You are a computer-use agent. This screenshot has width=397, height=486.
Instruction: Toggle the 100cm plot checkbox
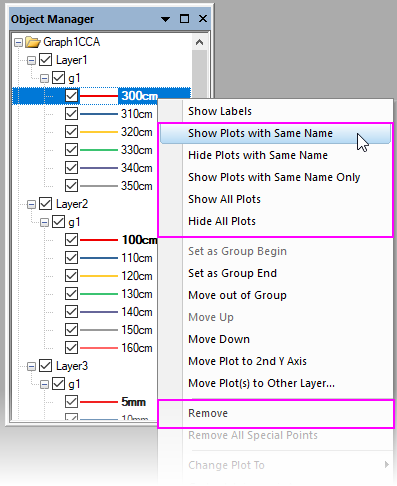click(71, 240)
